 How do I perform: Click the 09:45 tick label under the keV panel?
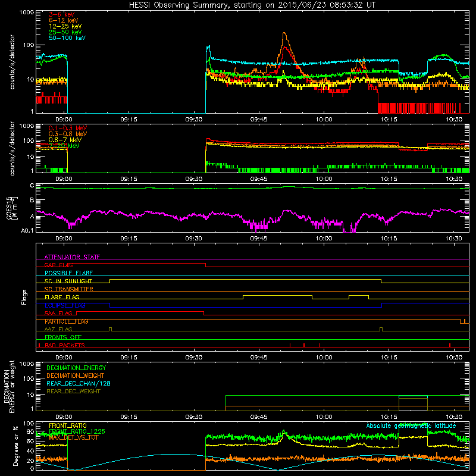(259, 120)
